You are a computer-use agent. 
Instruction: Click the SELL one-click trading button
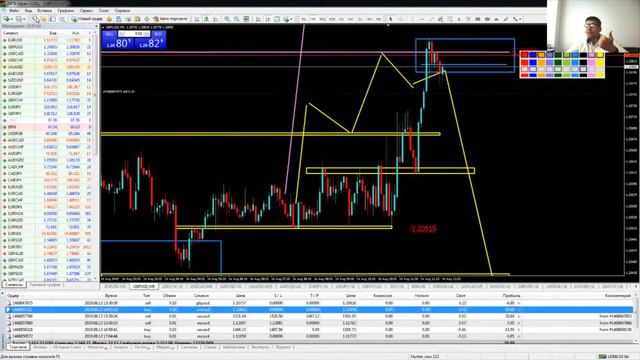coord(109,34)
